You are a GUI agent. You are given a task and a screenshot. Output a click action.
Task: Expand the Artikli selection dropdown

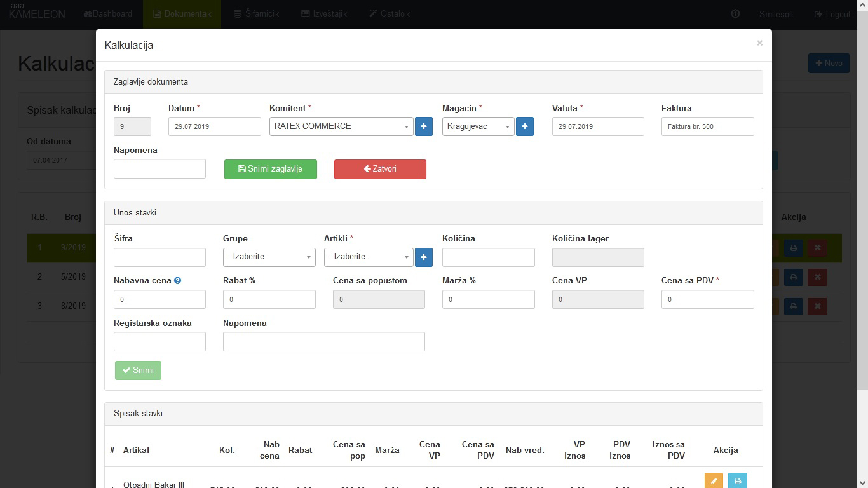[369, 257]
